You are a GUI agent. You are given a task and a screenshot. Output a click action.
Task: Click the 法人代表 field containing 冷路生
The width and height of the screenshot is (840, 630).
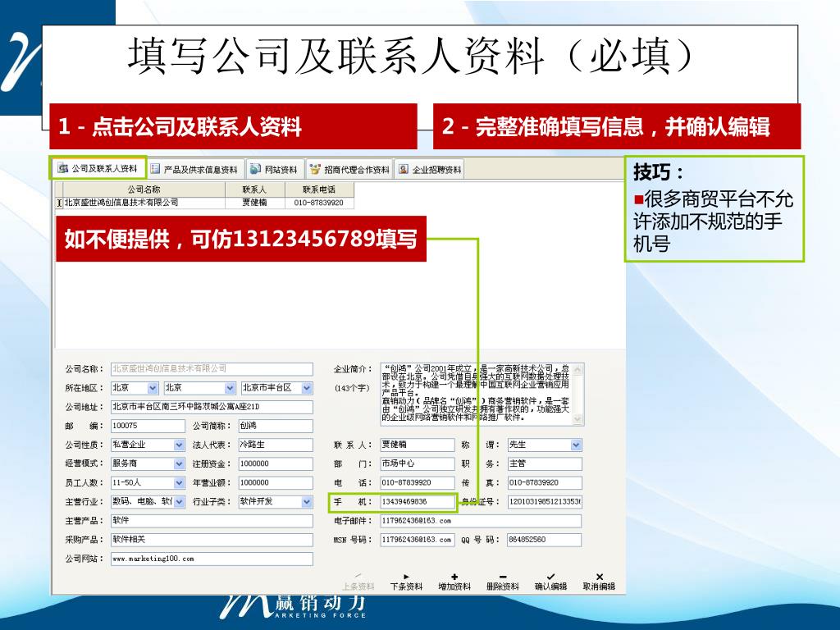(x=276, y=445)
